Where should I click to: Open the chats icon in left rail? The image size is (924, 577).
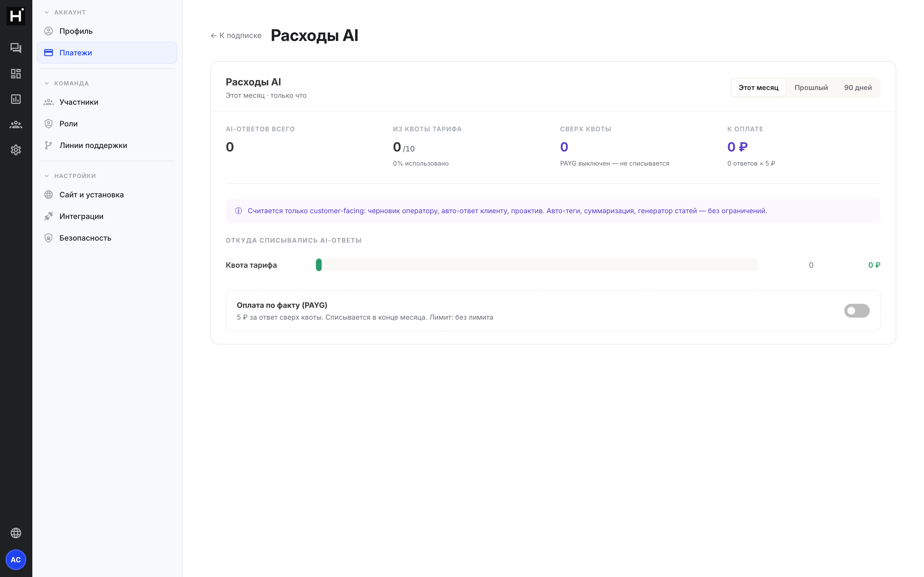16,48
